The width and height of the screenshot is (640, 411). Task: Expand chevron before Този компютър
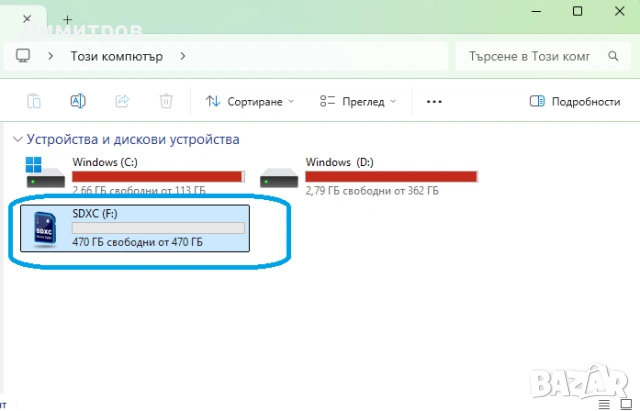click(51, 56)
